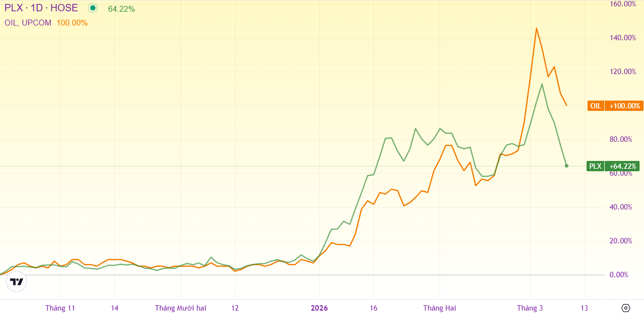Click the green market status dot
The height and width of the screenshot is (315, 644).
click(93, 8)
